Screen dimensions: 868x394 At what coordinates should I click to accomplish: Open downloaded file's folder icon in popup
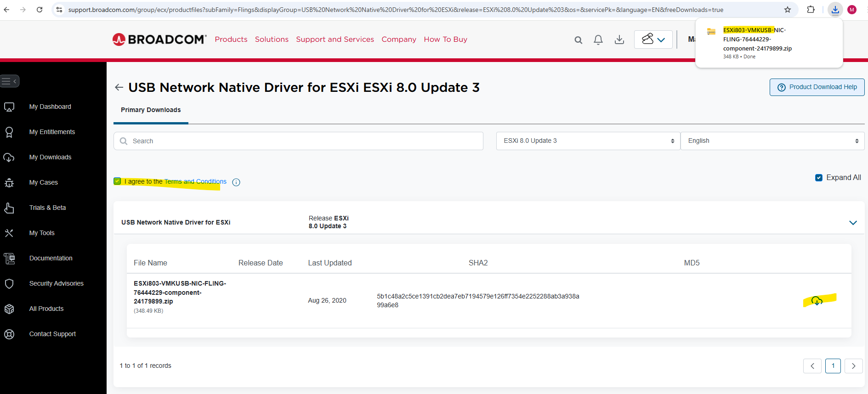pos(711,31)
